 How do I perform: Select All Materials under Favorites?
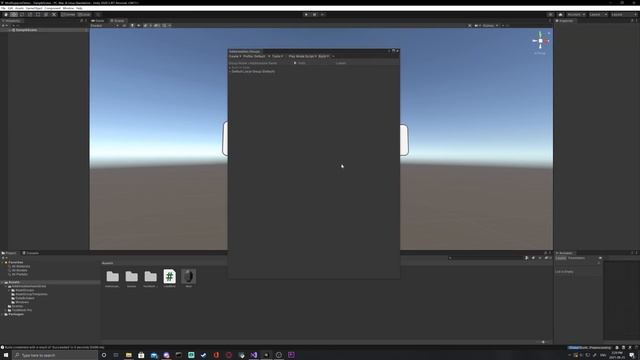[x=20, y=267]
